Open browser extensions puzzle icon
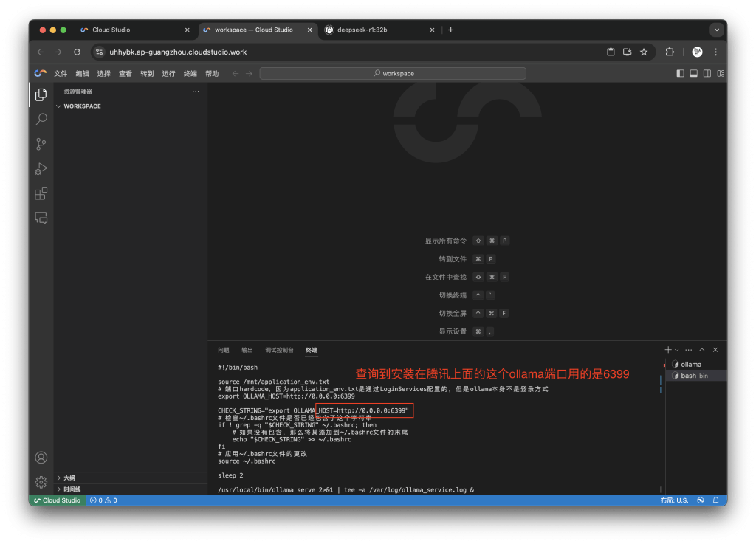This screenshot has width=756, height=544. (670, 52)
